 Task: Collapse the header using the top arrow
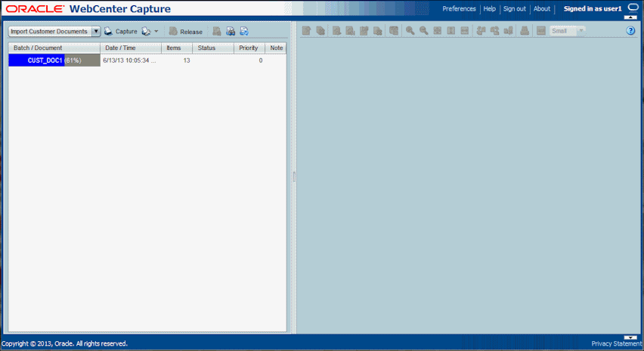pyautogui.click(x=630, y=17)
